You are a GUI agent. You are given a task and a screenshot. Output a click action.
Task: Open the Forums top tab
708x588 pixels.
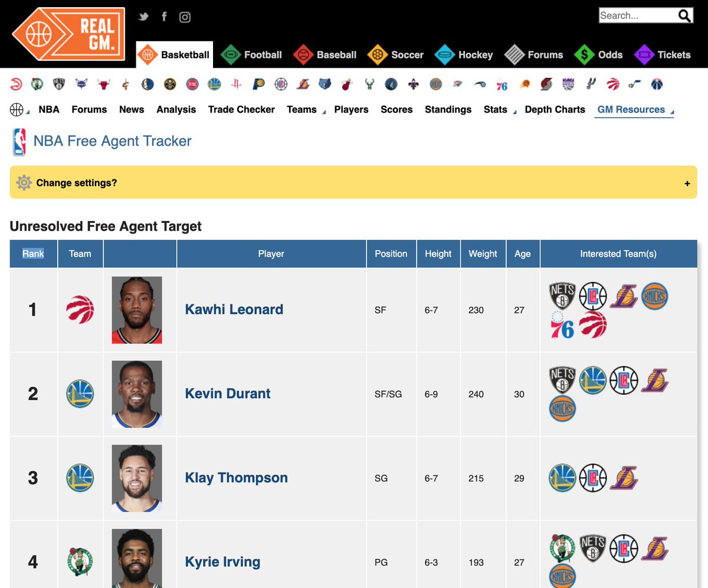pyautogui.click(x=534, y=55)
